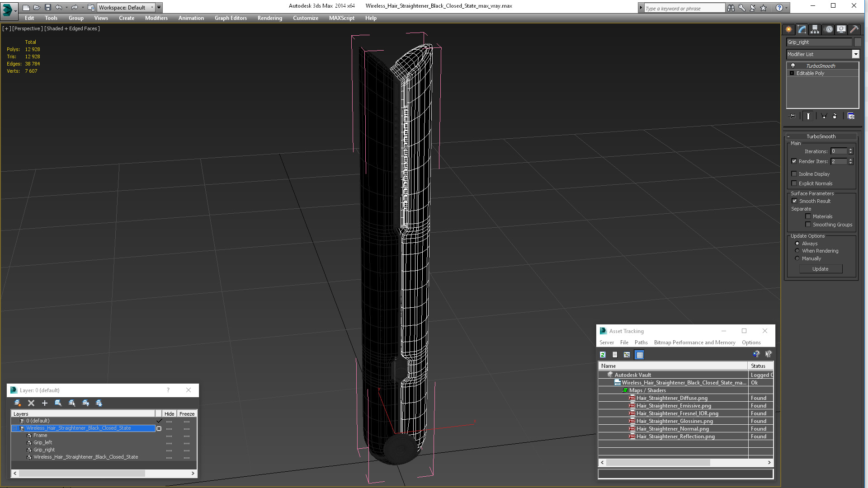Switch to the Hierarchy command panel tab
This screenshot has width=868, height=488.
pos(815,29)
